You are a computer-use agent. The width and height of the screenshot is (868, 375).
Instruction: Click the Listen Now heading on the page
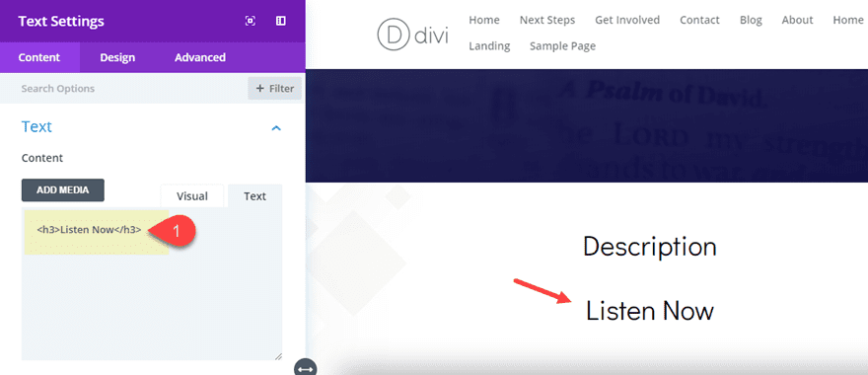coord(650,310)
